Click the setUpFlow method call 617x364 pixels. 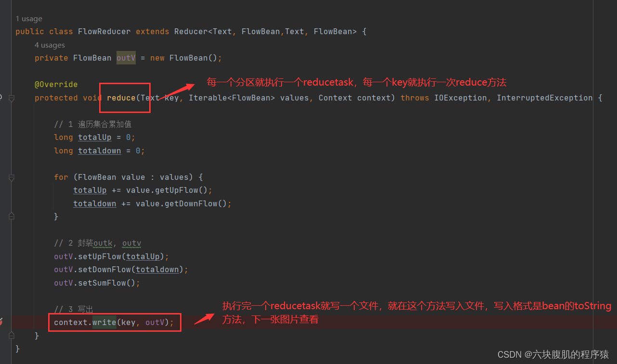click(x=100, y=257)
